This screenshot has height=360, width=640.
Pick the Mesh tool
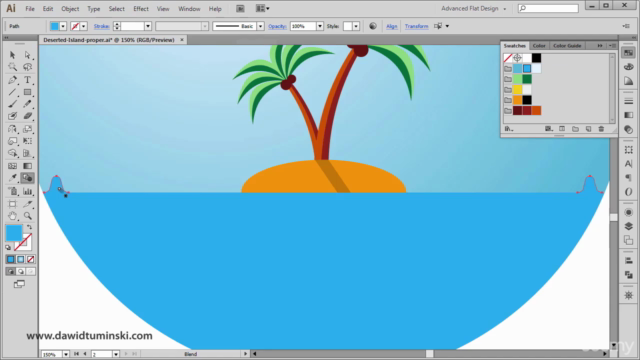pyautogui.click(x=12, y=166)
